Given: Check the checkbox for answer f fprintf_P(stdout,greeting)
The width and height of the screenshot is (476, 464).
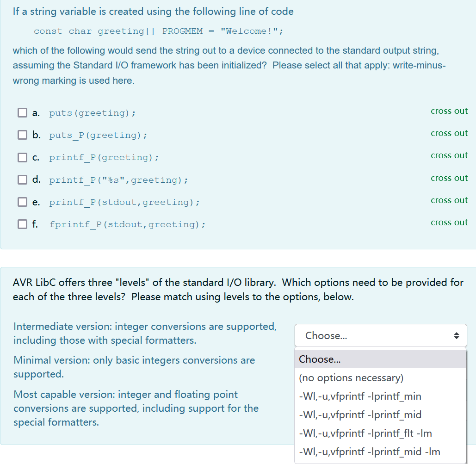Looking at the screenshot, I should 22,224.
